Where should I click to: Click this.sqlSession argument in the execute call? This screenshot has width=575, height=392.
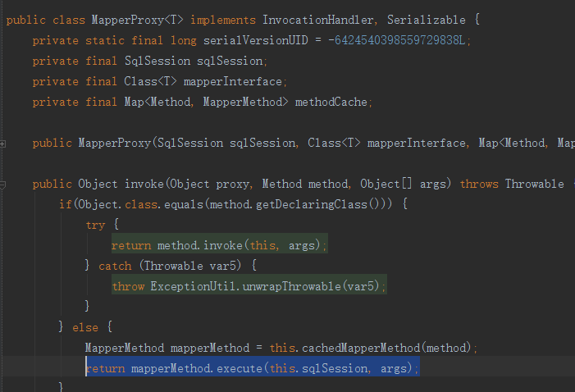319,368
